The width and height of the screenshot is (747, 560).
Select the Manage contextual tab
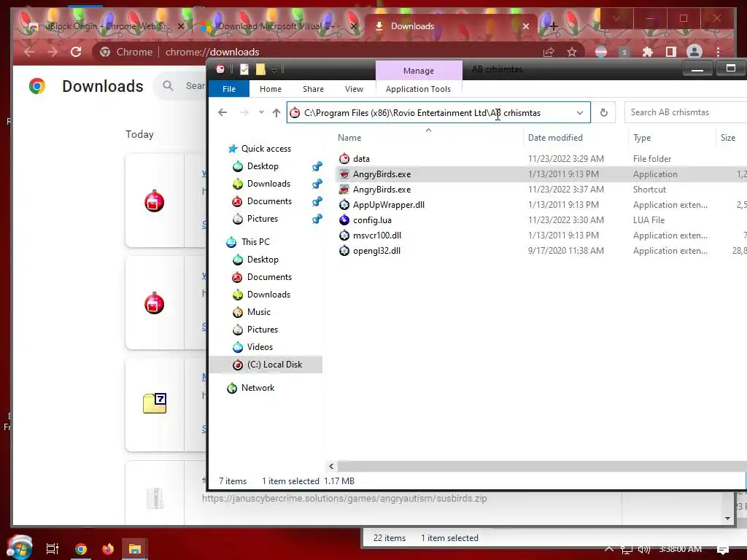click(x=418, y=71)
